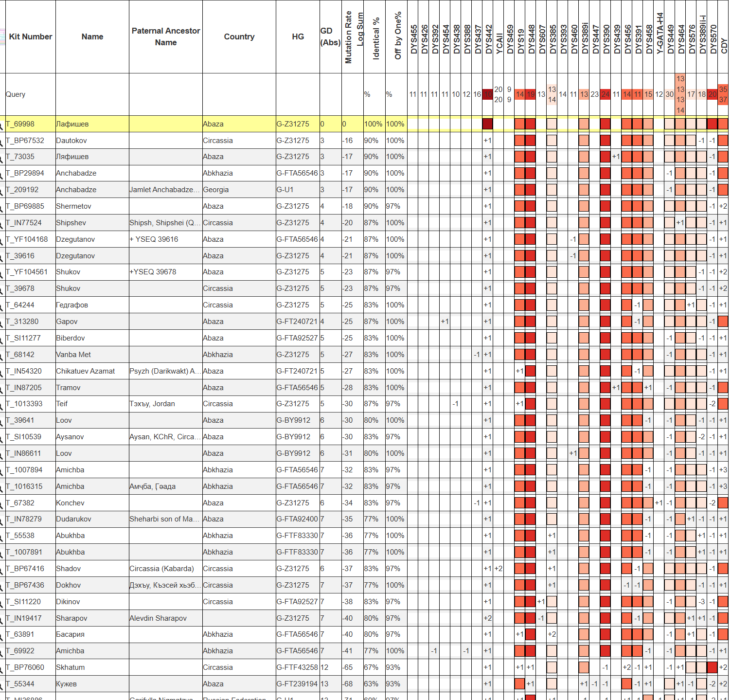The height and width of the screenshot is (700, 731).
Task: Click the magnifier icon next to T_64244
Action: coord(1,306)
